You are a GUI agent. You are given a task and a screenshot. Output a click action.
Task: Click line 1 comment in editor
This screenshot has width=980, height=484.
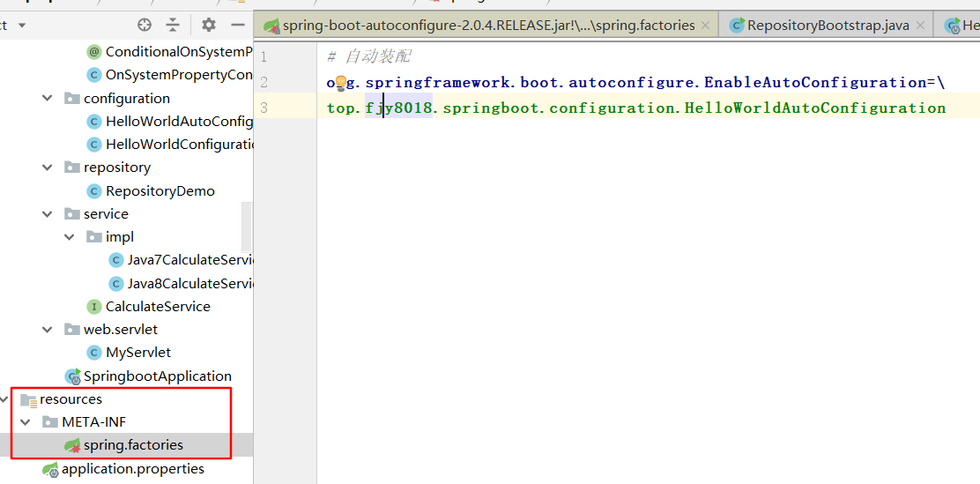coord(368,57)
